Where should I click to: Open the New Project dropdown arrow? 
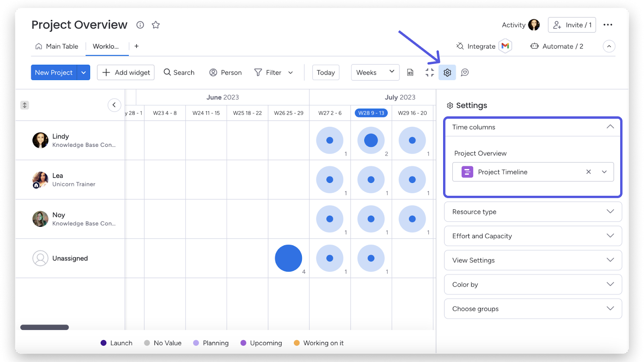point(83,72)
